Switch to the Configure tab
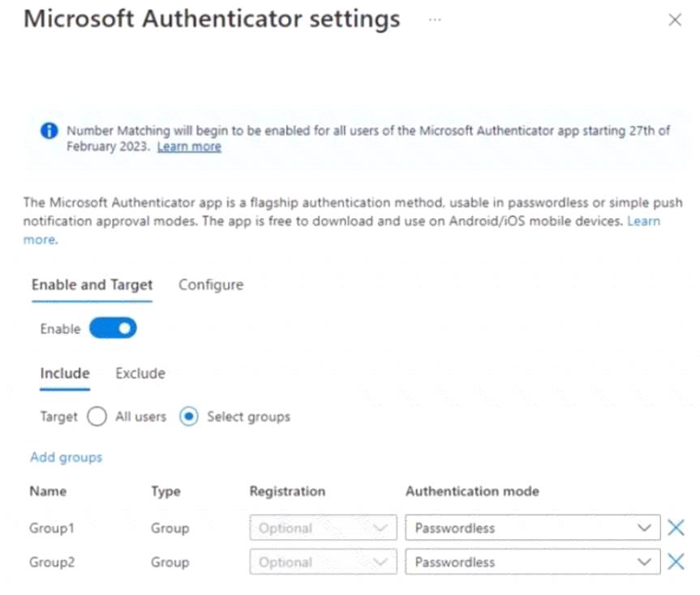The width and height of the screenshot is (700, 595). [211, 285]
